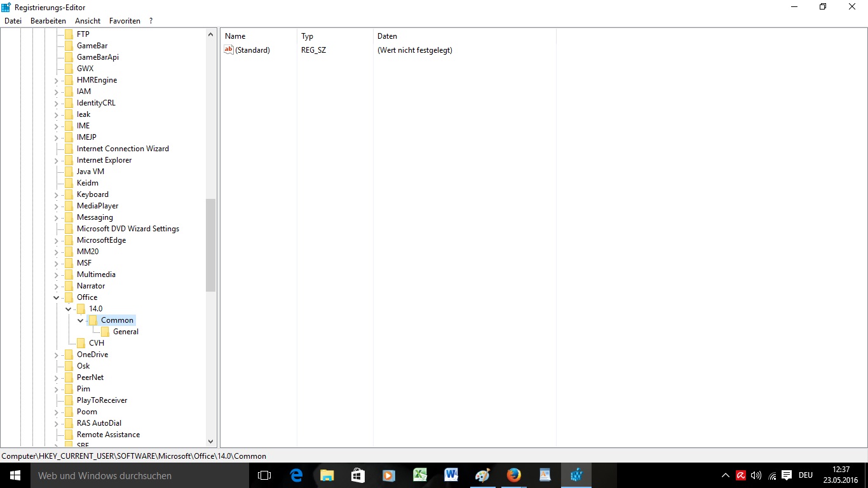
Task: Select the PeerNet key
Action: [x=90, y=377]
